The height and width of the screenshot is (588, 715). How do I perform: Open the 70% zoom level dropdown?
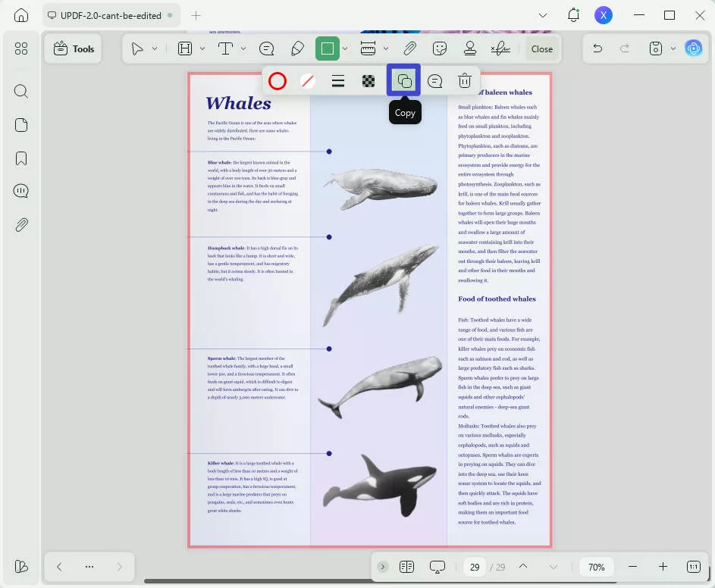[596, 567]
